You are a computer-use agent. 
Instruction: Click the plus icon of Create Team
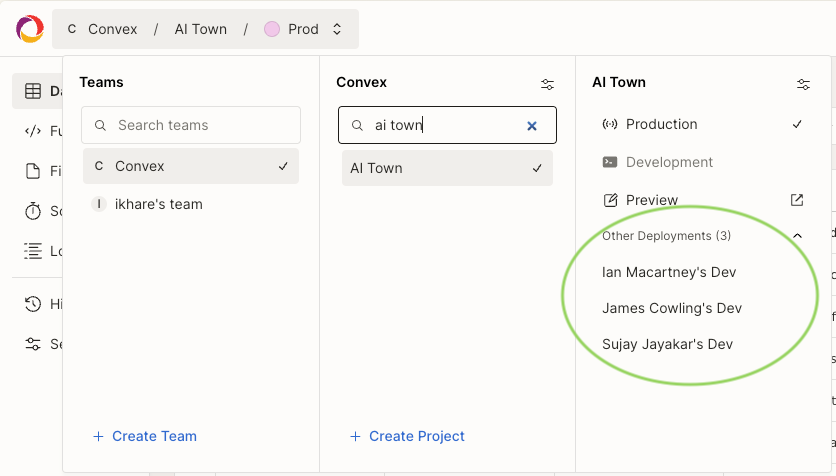[98, 437]
